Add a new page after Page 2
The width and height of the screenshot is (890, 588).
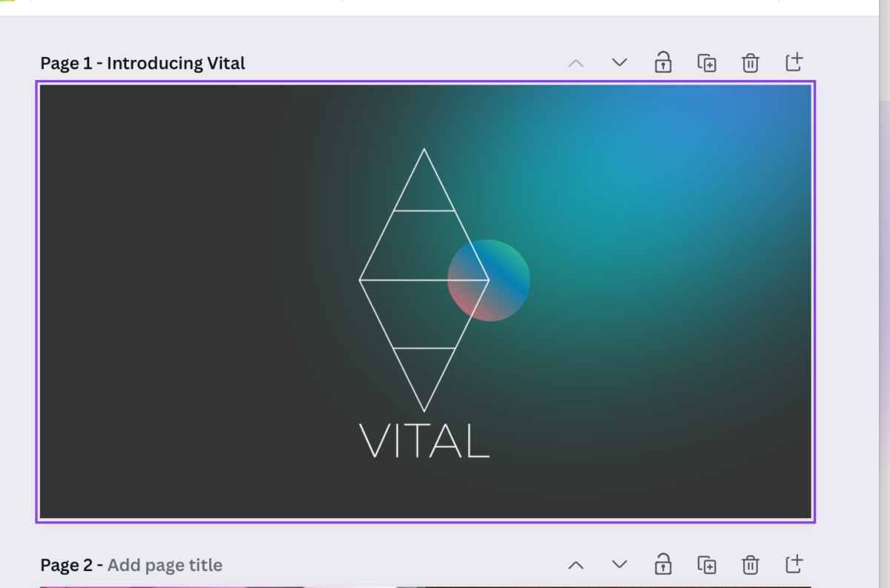pyautogui.click(x=794, y=564)
